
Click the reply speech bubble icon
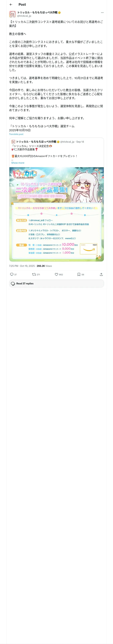12,274
